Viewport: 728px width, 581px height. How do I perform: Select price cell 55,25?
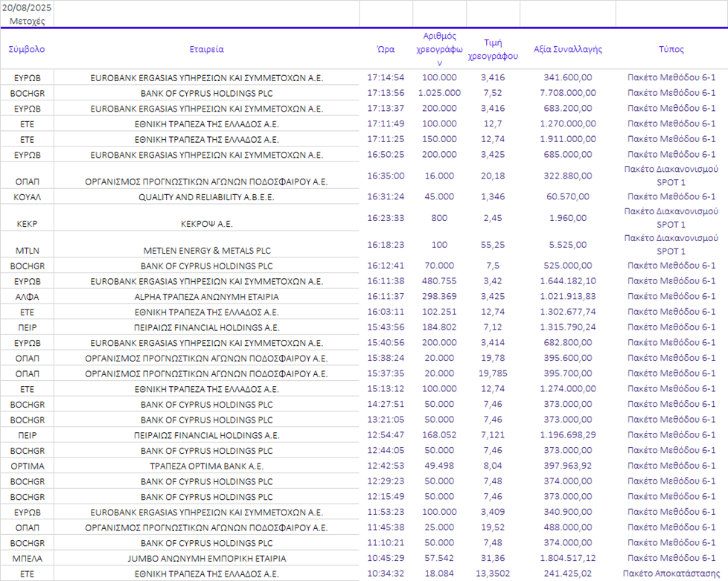(493, 245)
